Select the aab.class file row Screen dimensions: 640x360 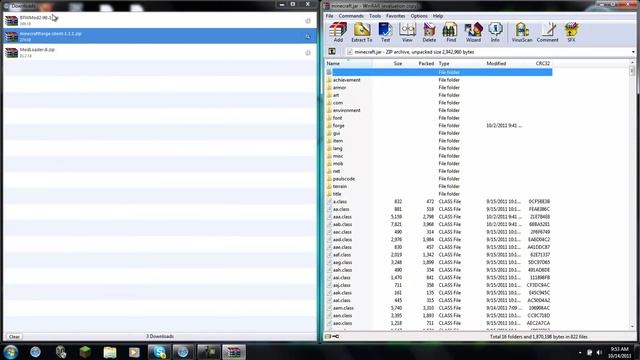click(x=439, y=224)
